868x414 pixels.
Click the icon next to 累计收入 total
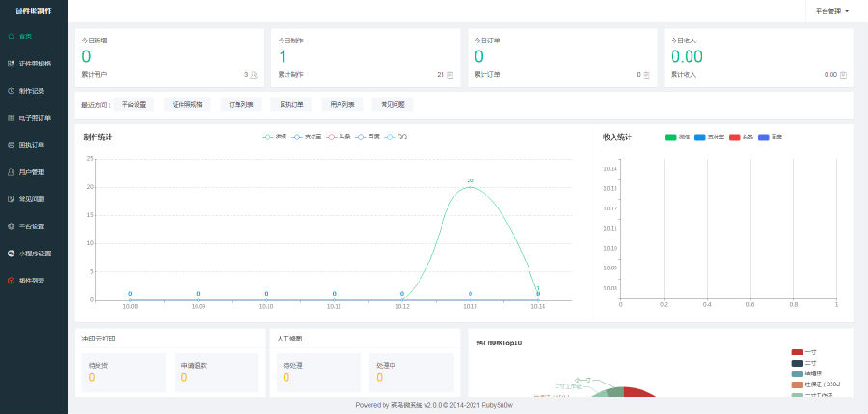click(x=843, y=74)
